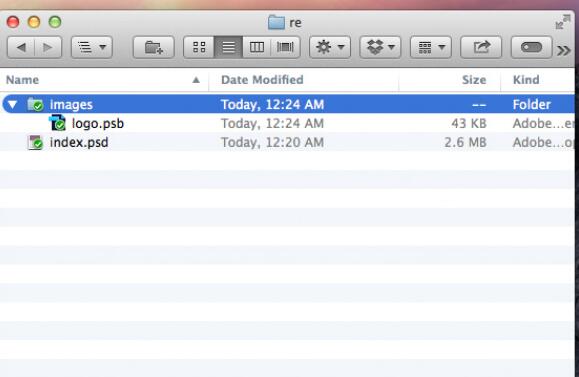Sort by the Kind column header
Viewport: 579px width, 377px height.
pos(538,80)
